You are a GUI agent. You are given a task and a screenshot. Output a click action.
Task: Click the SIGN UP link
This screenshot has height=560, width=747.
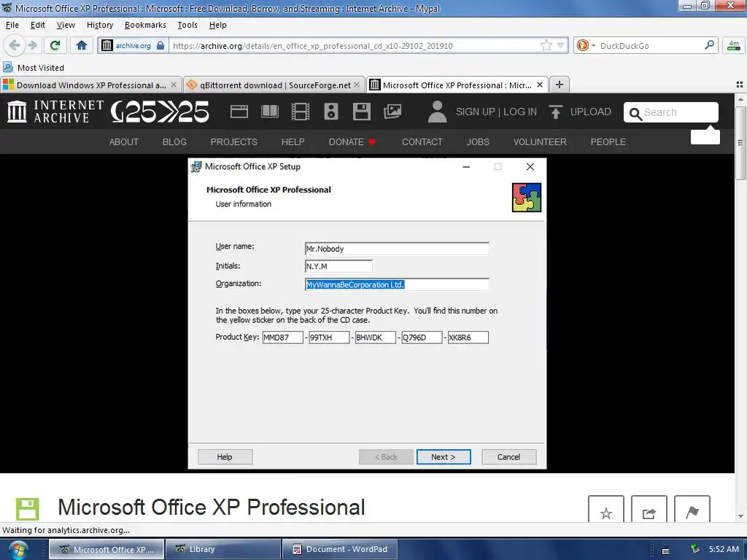pos(476,112)
